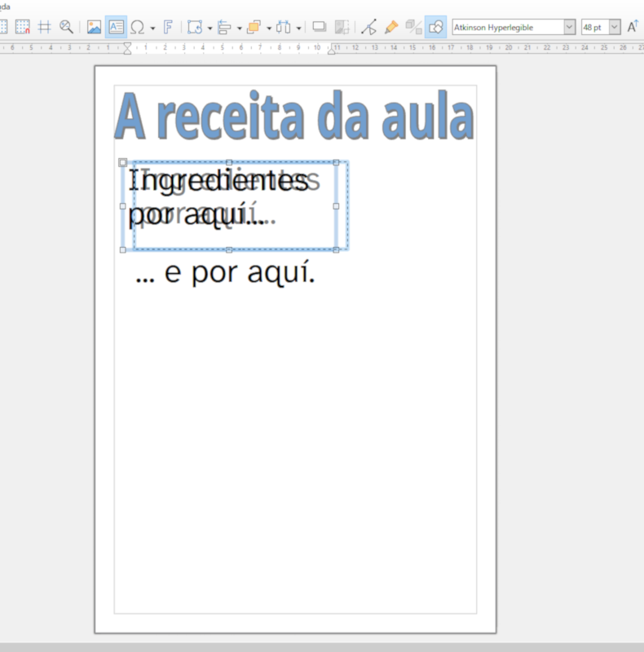Click font size field 48 pt

pos(595,28)
